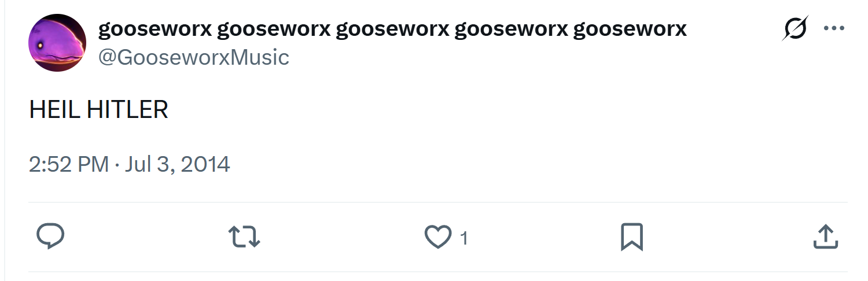Click the reply speech-bubble icon

click(x=50, y=236)
